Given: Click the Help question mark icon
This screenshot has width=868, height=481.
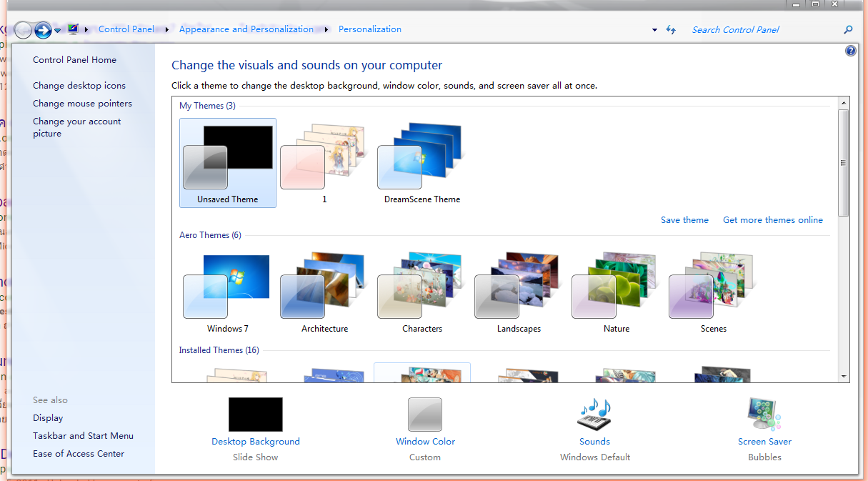Looking at the screenshot, I should pyautogui.click(x=850, y=51).
